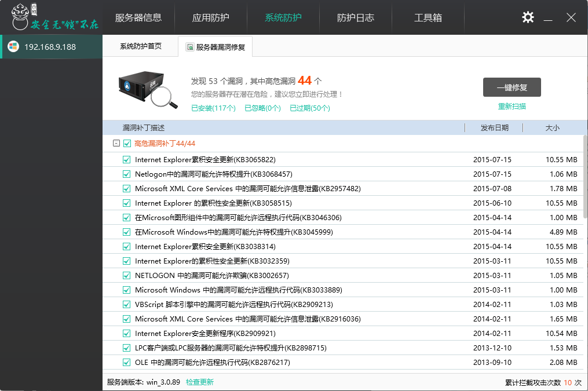The height and width of the screenshot is (391, 588).
Task: Uncheck the VBScript KB2909213 patch checkbox
Action: (127, 305)
